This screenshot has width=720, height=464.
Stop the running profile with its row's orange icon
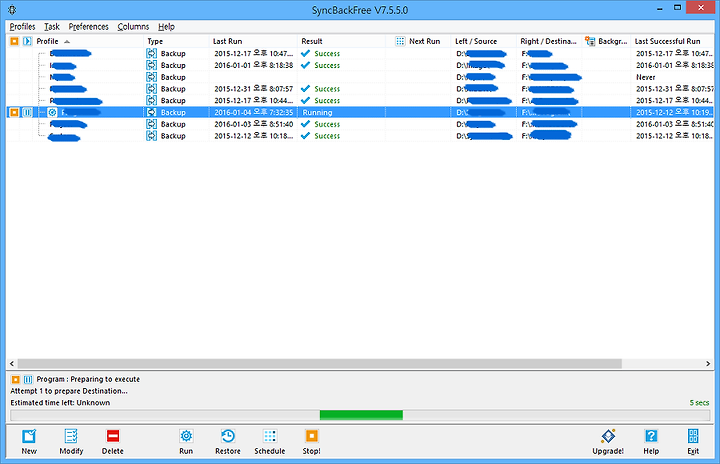coord(14,112)
